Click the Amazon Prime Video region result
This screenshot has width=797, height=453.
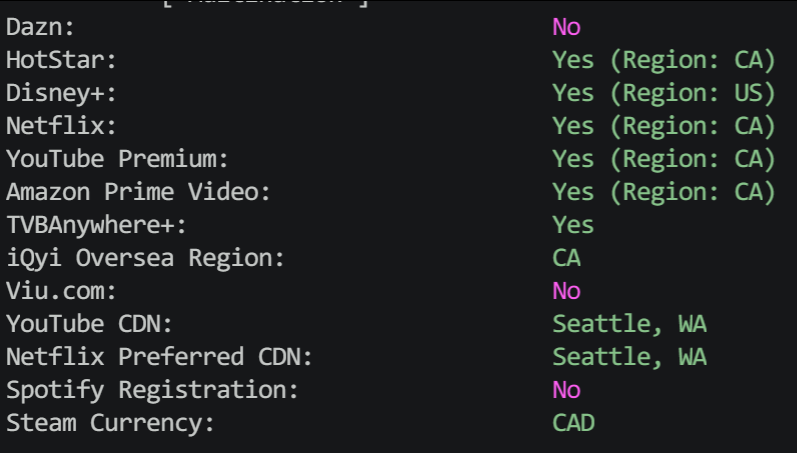point(663,192)
